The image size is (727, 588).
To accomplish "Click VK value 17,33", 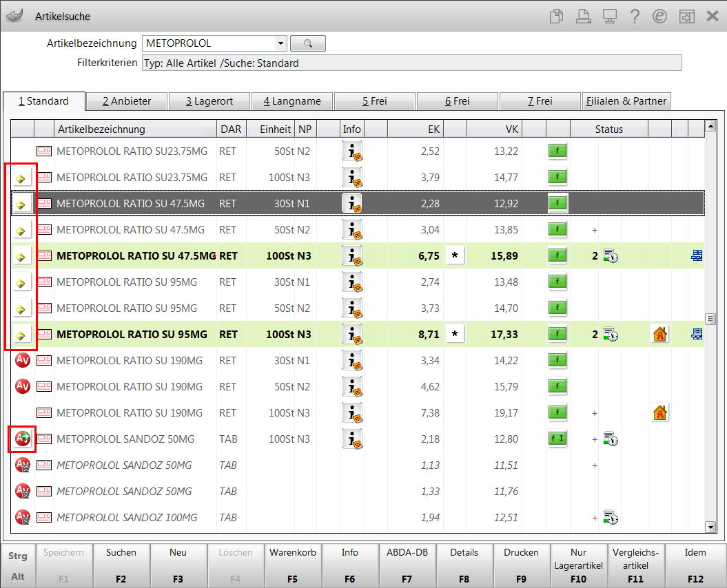I will (x=504, y=334).
